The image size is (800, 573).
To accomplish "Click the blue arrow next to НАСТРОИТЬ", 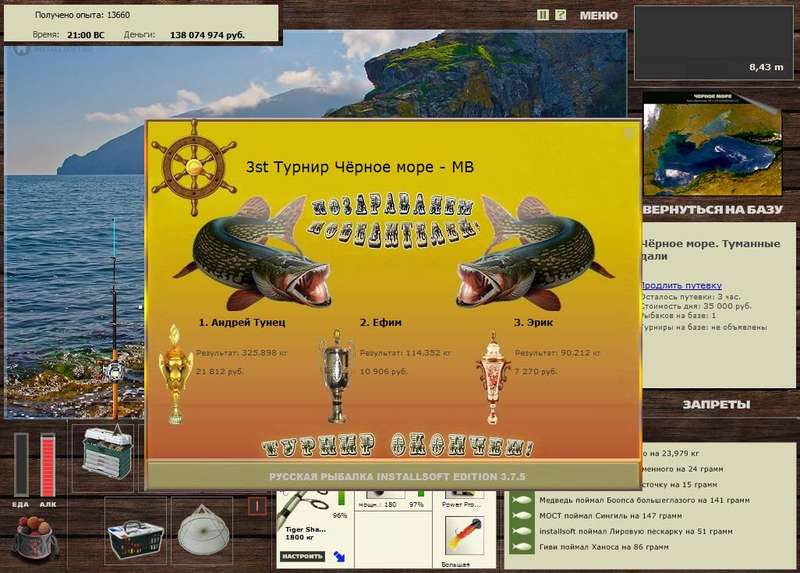I will click(339, 556).
